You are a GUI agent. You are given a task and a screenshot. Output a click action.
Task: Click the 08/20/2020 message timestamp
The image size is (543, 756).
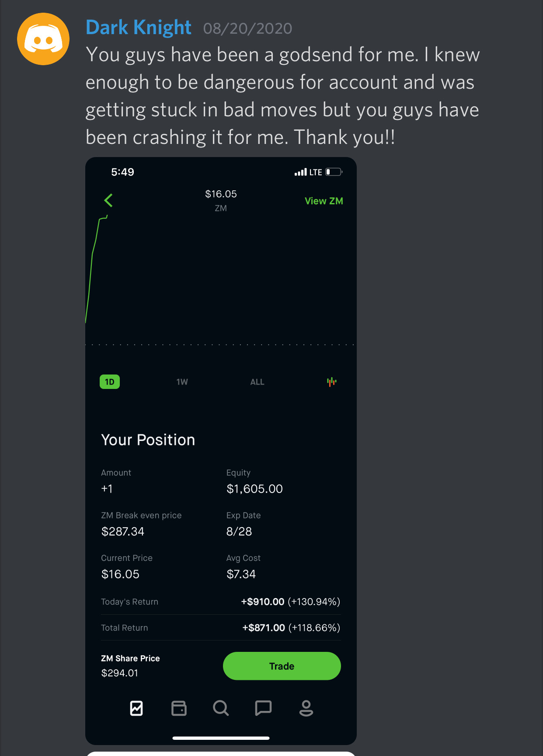coord(247,28)
